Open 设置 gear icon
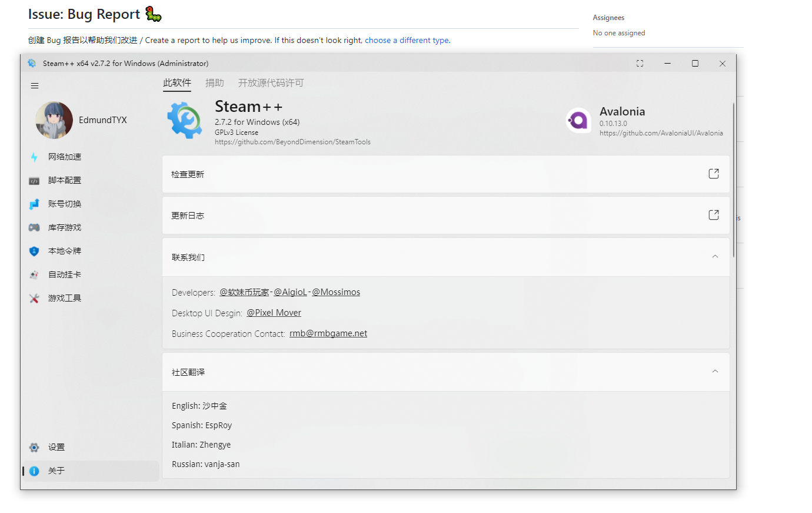Screen dimensions: 812x513 click(x=34, y=448)
